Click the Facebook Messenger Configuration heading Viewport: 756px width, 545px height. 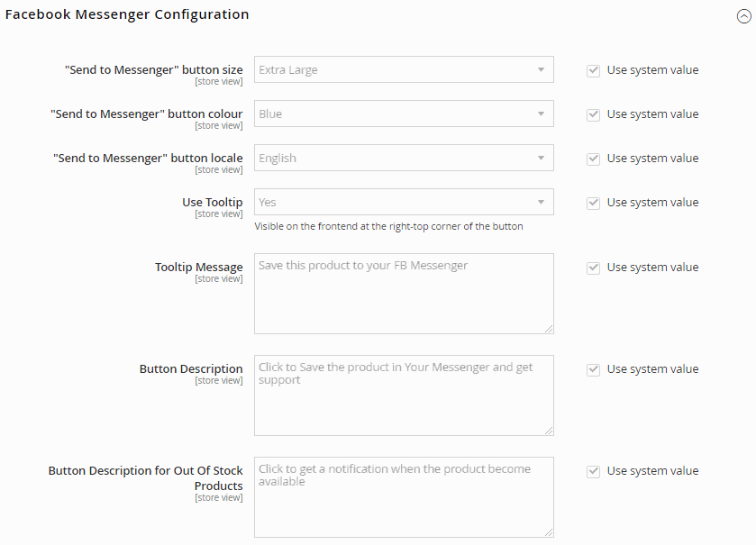point(127,14)
